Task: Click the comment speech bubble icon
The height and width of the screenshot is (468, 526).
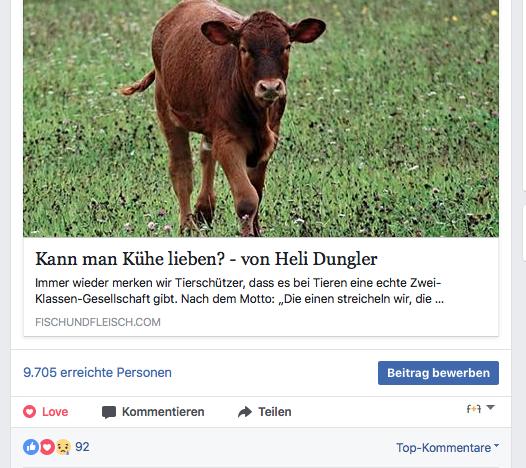Action: click(109, 412)
